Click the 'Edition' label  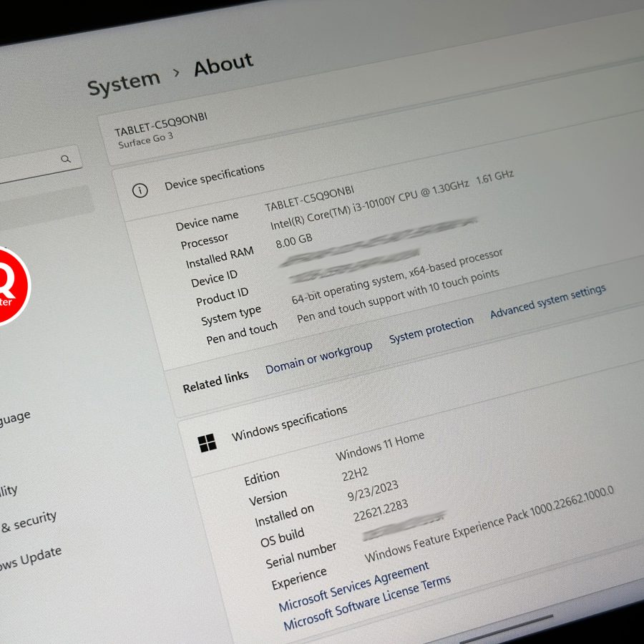pos(262,478)
